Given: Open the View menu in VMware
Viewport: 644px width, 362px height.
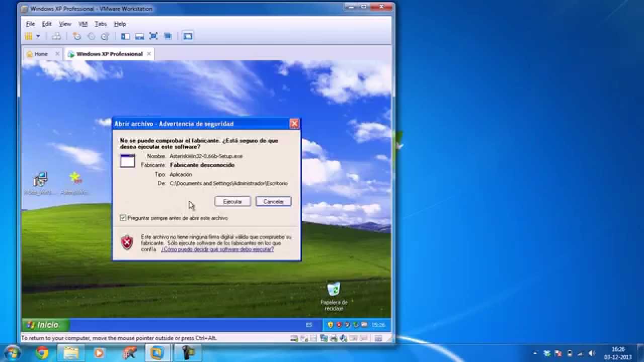Looking at the screenshot, I should tap(65, 24).
